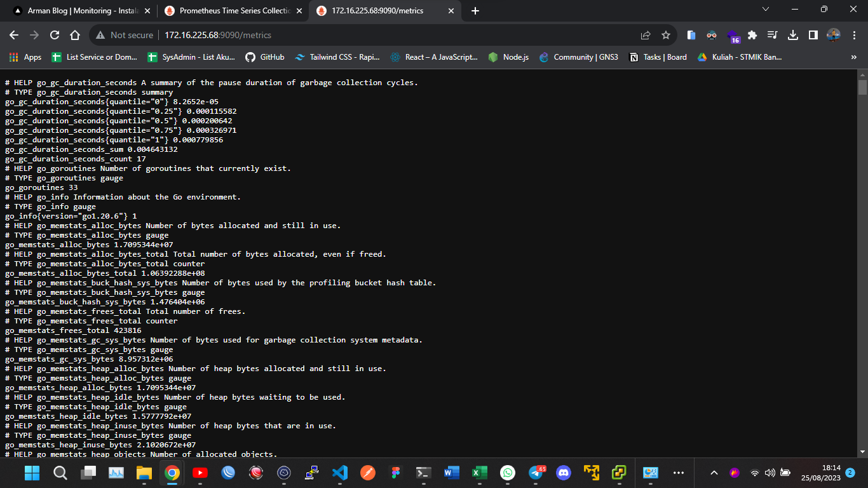The width and height of the screenshot is (868, 488).
Task: Open the GitHub bookmark
Action: 264,57
